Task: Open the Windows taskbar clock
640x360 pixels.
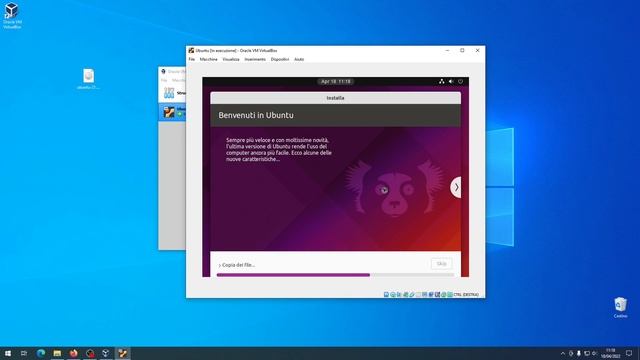Action: point(611,353)
